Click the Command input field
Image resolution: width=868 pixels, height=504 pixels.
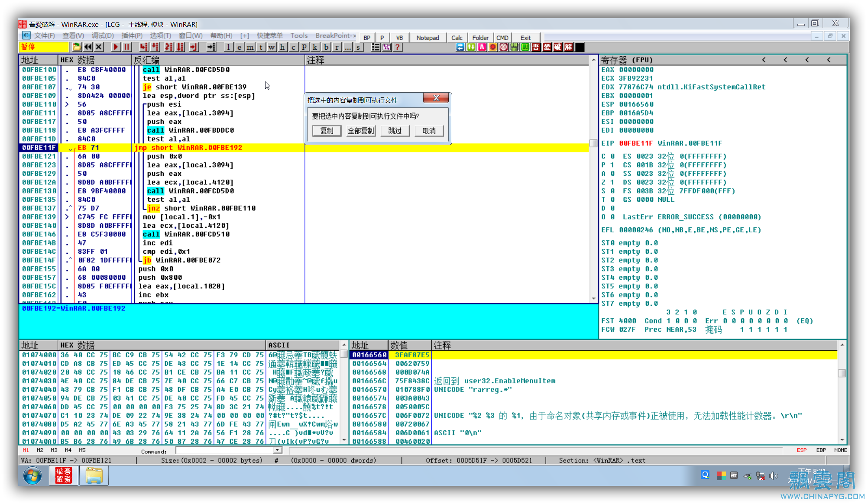click(x=225, y=451)
